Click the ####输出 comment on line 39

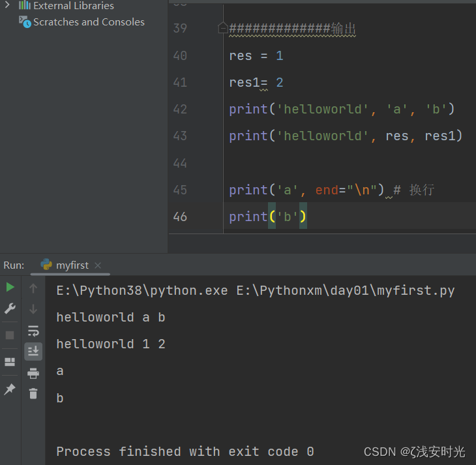coord(292,29)
